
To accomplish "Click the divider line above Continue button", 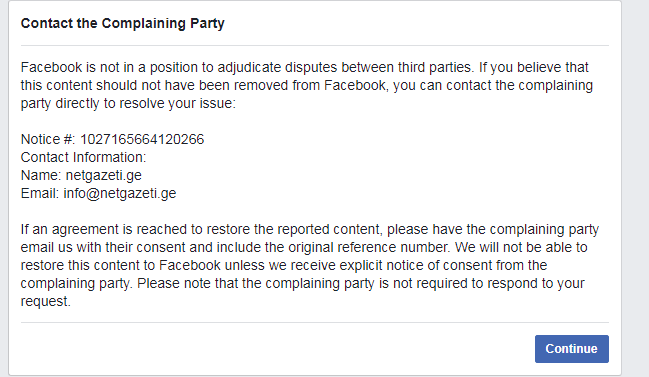I will 315,322.
